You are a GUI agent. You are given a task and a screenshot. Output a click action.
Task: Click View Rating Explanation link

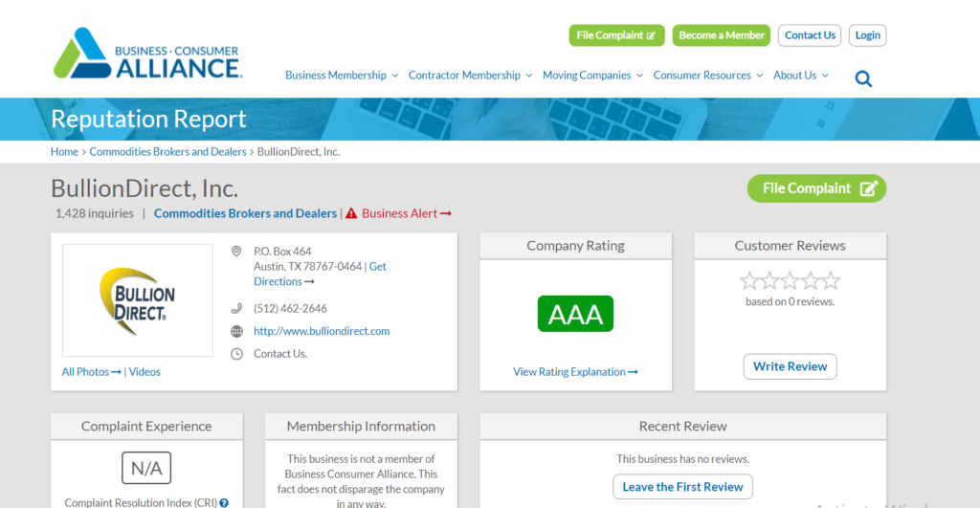tap(575, 372)
